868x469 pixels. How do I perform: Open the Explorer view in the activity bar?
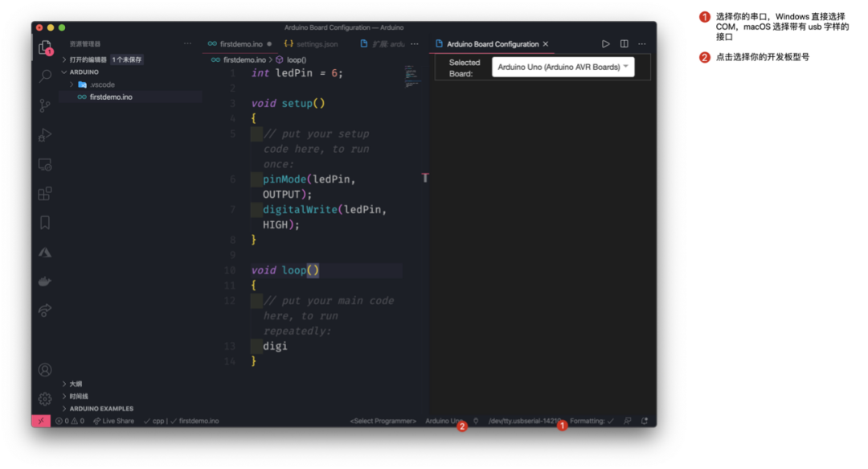pos(45,47)
